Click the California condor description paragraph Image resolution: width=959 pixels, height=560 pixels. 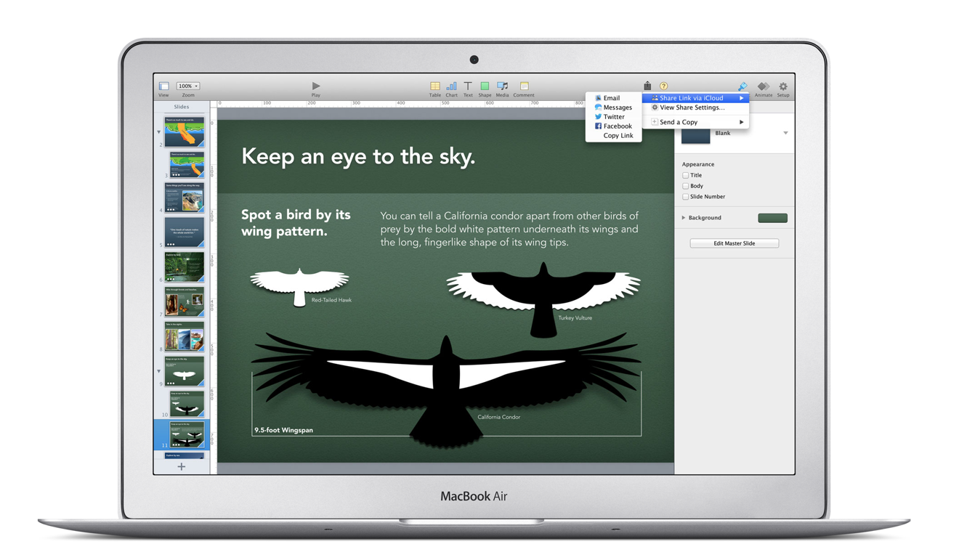point(510,229)
